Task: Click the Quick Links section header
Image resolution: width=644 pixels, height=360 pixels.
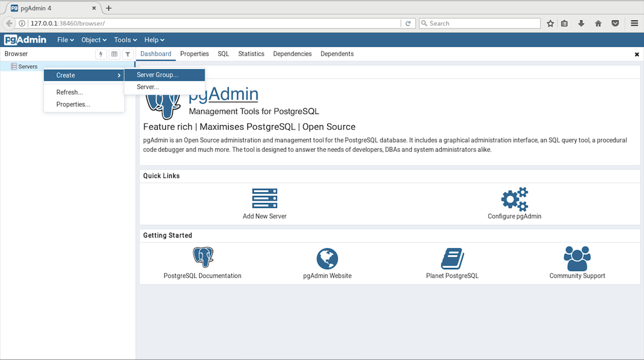Action: (x=162, y=176)
